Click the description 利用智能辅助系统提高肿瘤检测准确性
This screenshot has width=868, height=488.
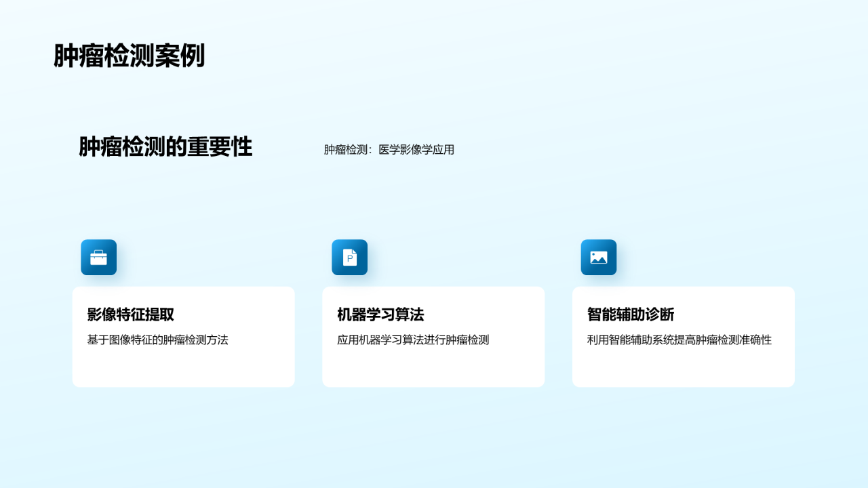[x=679, y=340]
